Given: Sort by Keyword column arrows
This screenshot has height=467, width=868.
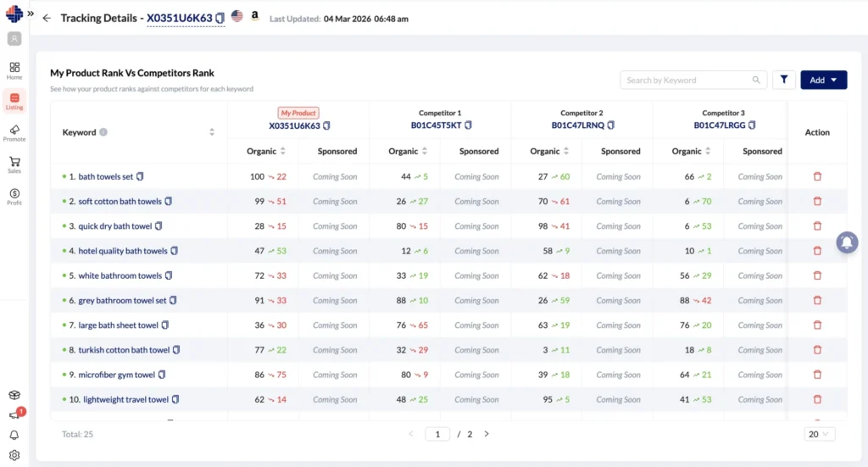Looking at the screenshot, I should point(212,132).
